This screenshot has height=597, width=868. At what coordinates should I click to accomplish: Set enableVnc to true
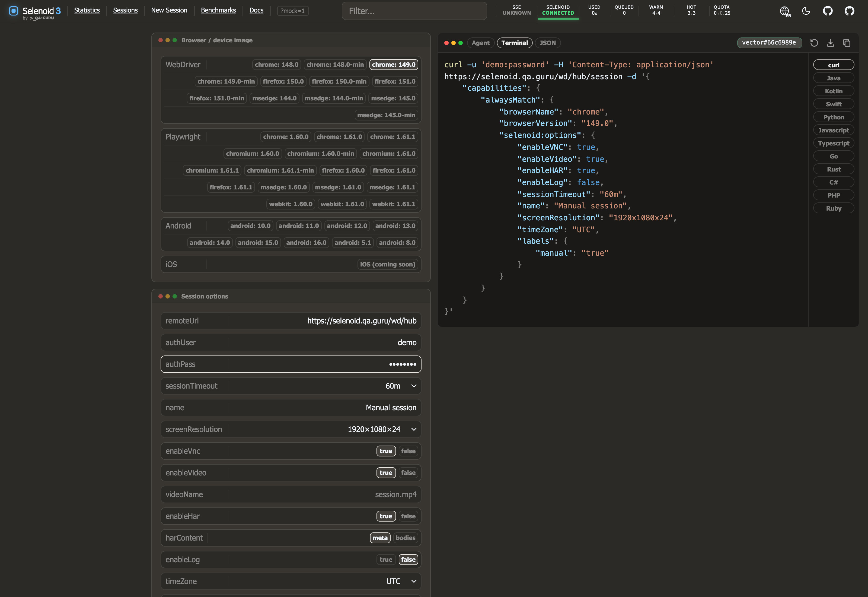pos(386,451)
